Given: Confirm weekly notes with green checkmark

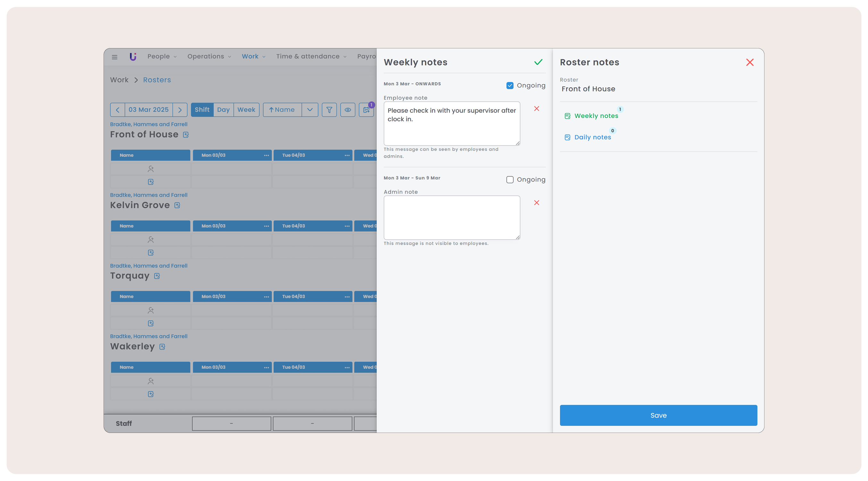Looking at the screenshot, I should pos(538,62).
